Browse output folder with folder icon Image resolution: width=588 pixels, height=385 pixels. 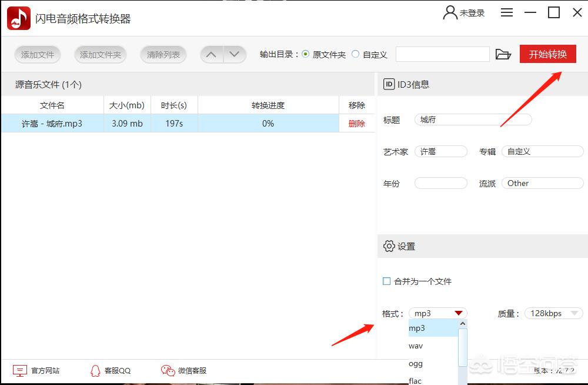(x=503, y=55)
